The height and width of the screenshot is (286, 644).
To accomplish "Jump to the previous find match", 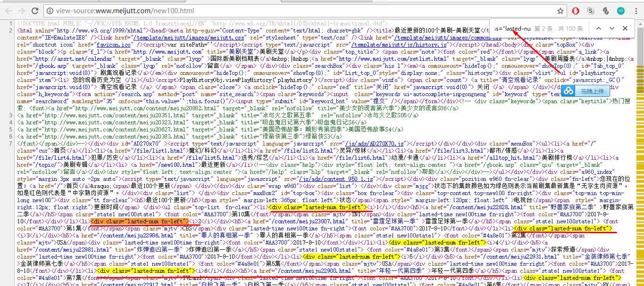I will point(599,29).
